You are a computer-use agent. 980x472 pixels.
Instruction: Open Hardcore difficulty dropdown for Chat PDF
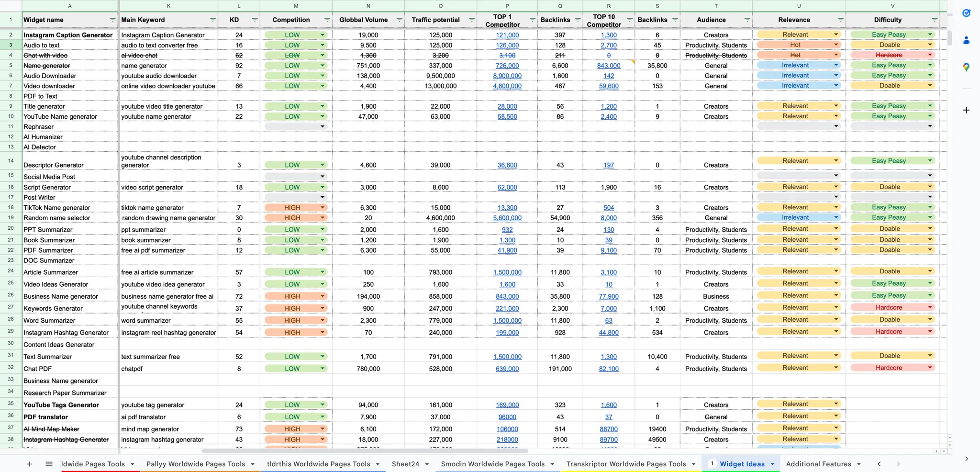click(930, 368)
